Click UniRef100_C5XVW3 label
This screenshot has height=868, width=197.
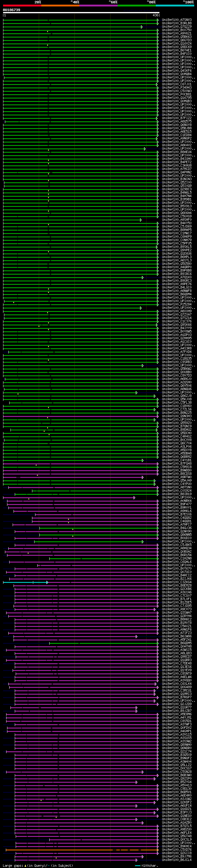(177, 91)
